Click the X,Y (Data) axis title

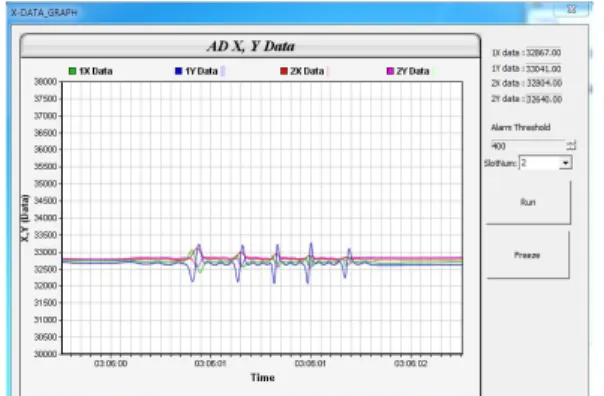pos(25,218)
